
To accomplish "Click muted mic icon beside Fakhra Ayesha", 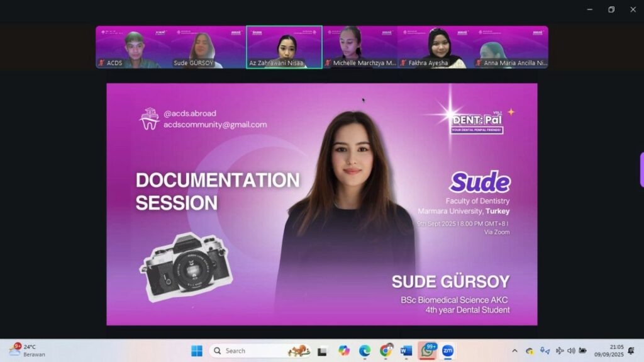I will 403,63.
